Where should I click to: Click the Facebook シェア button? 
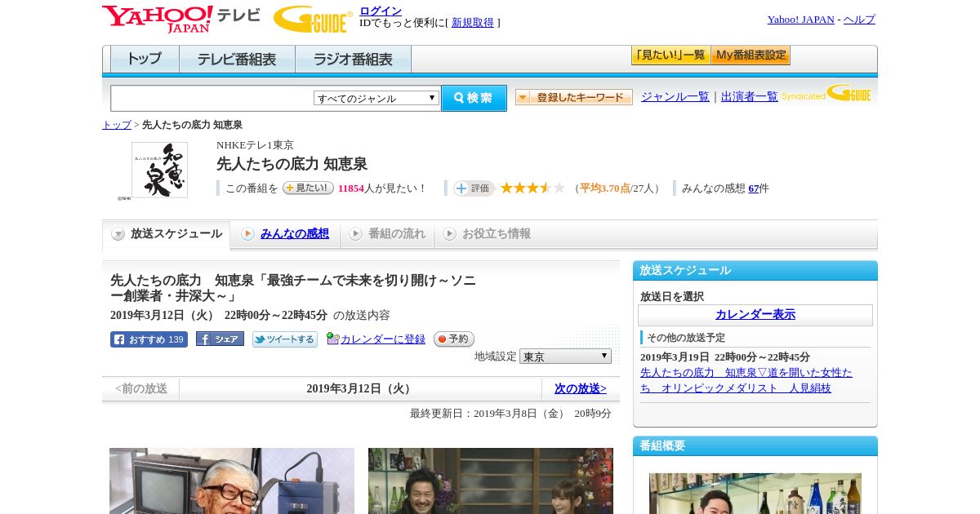(220, 339)
